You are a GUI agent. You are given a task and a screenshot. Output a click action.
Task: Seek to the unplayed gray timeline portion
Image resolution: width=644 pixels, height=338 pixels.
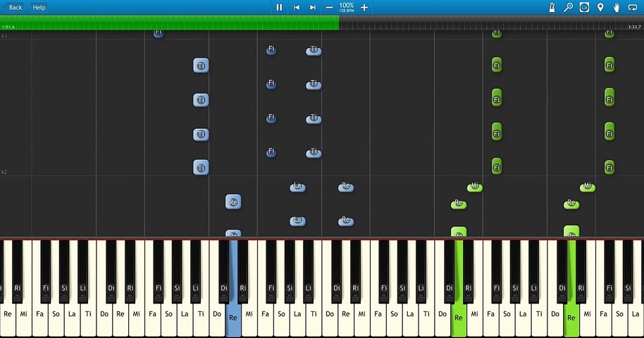(x=492, y=23)
